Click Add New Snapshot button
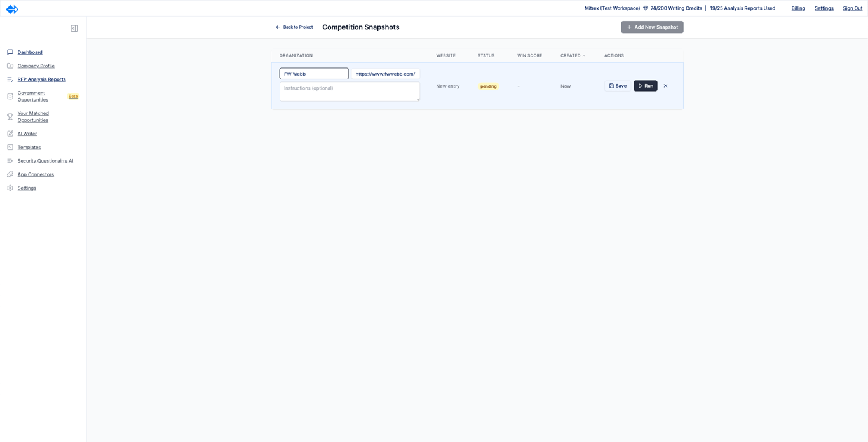This screenshot has width=868, height=442. pyautogui.click(x=652, y=27)
